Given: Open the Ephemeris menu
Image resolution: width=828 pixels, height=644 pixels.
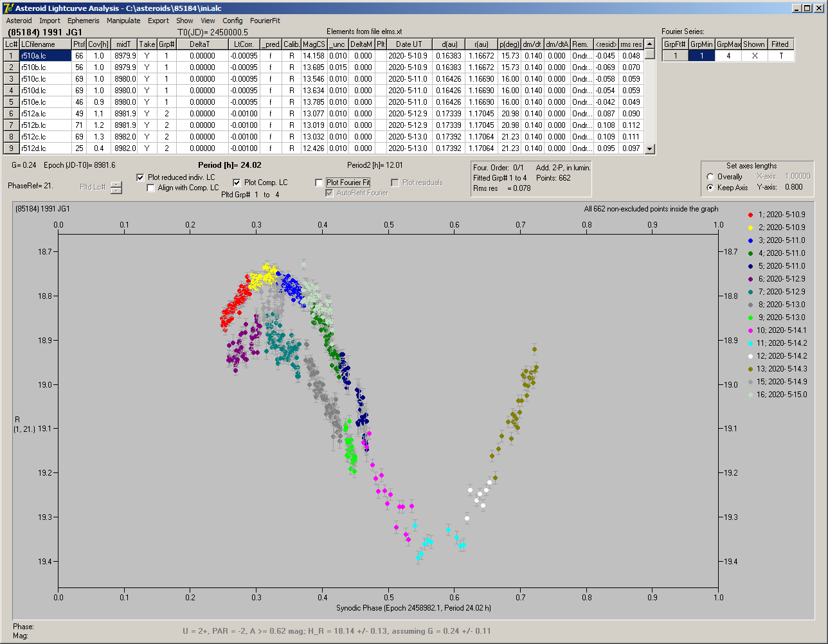Looking at the screenshot, I should 84,21.
